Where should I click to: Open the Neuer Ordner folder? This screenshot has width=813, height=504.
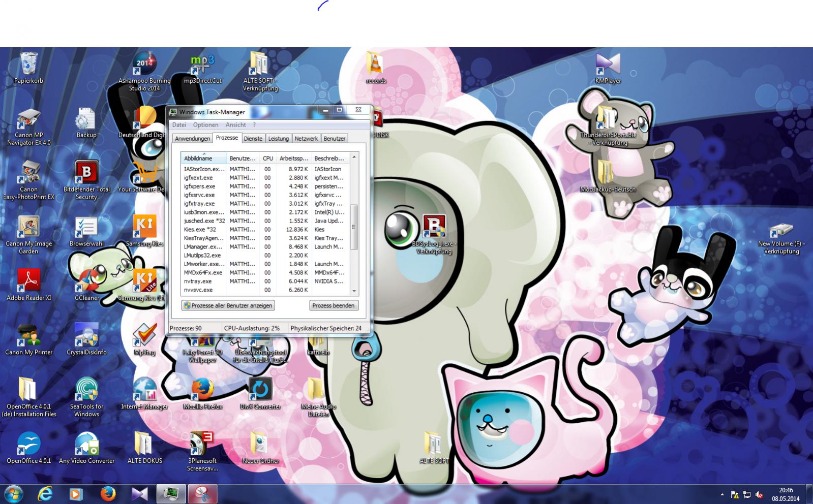click(x=260, y=449)
